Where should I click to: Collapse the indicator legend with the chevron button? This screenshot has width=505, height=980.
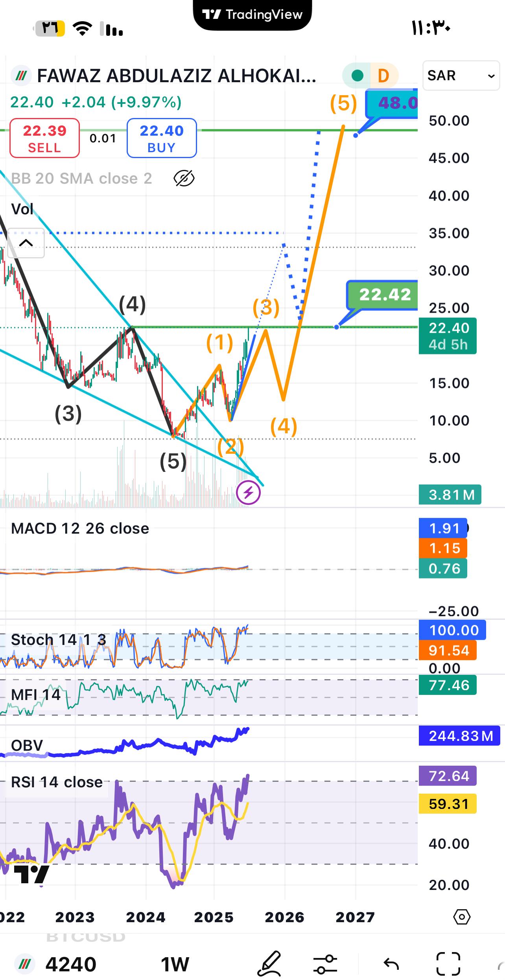26,243
